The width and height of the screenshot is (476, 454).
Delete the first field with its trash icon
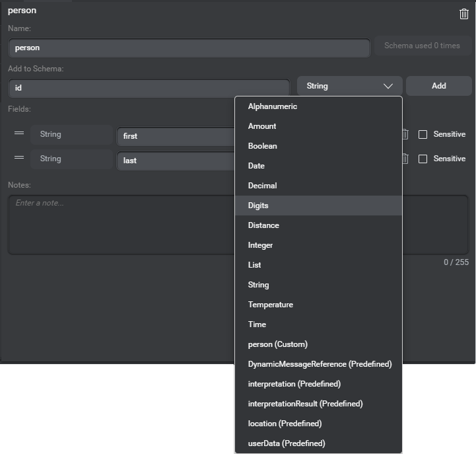(x=405, y=134)
